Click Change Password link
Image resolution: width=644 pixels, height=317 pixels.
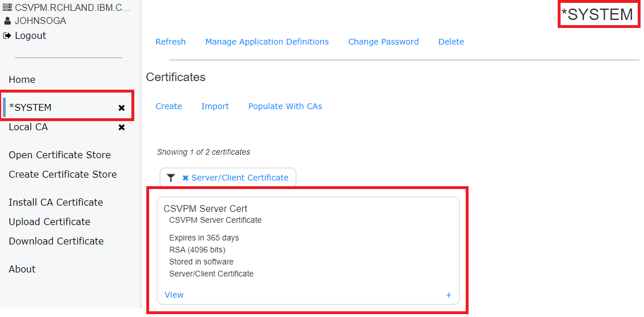(x=383, y=42)
